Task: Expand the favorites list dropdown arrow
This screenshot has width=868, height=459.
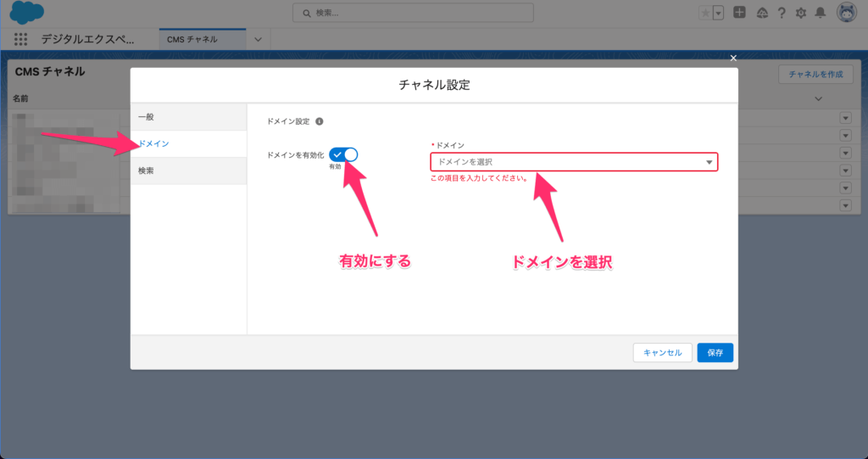Action: [719, 13]
